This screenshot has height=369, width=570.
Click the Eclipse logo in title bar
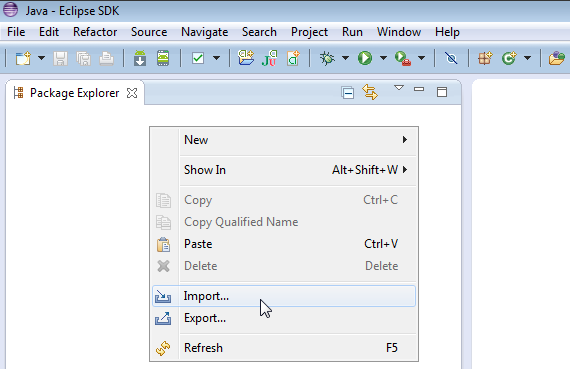tap(10, 9)
